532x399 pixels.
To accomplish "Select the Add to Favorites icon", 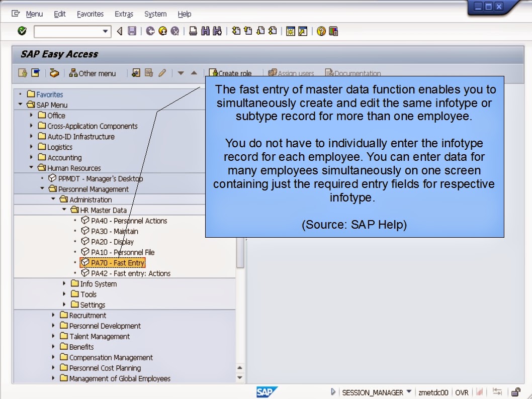I will pos(135,73).
